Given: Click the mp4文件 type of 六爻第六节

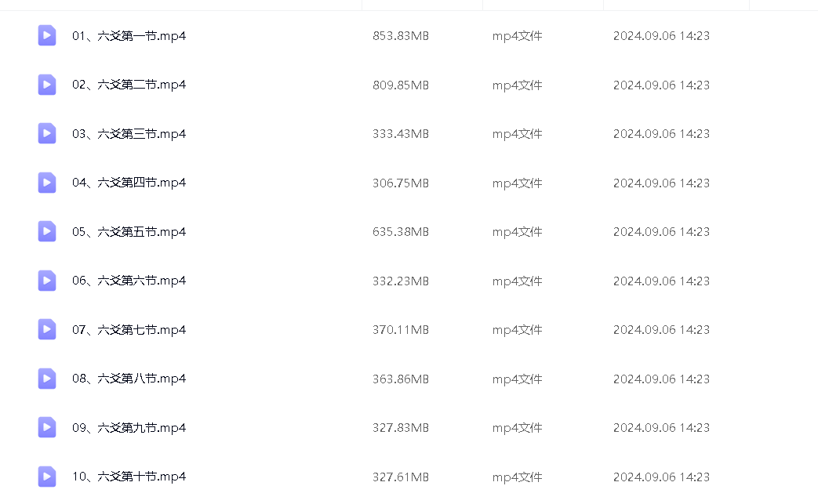Looking at the screenshot, I should [x=517, y=281].
